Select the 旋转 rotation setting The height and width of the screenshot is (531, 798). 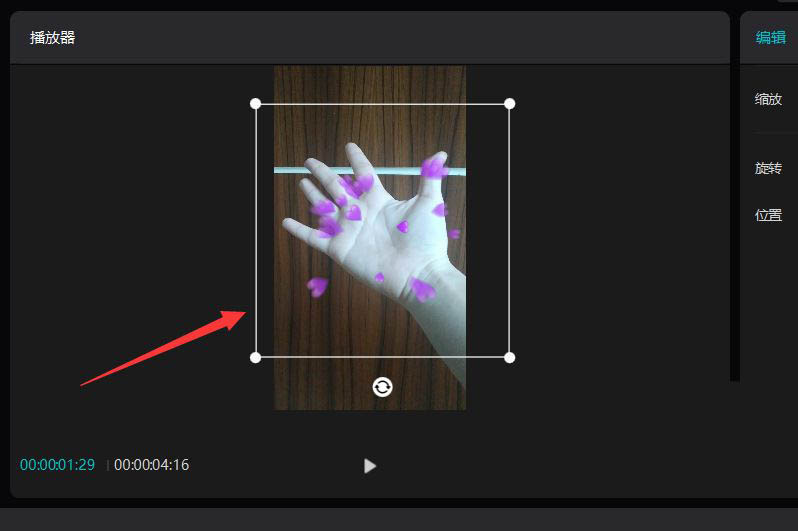click(768, 168)
